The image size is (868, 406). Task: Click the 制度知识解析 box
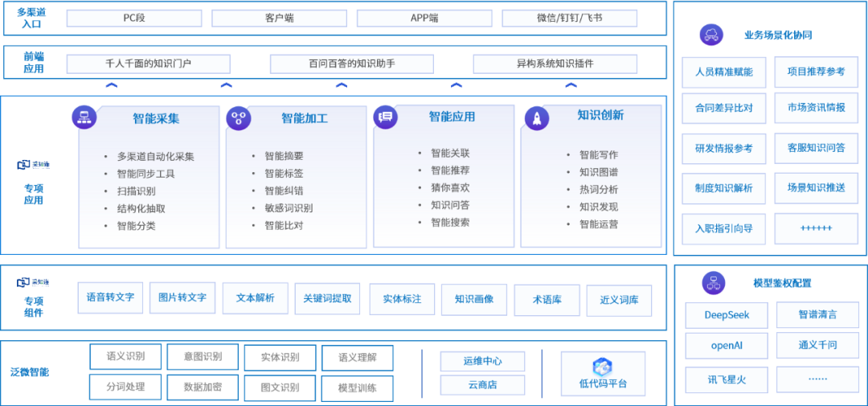(x=724, y=188)
